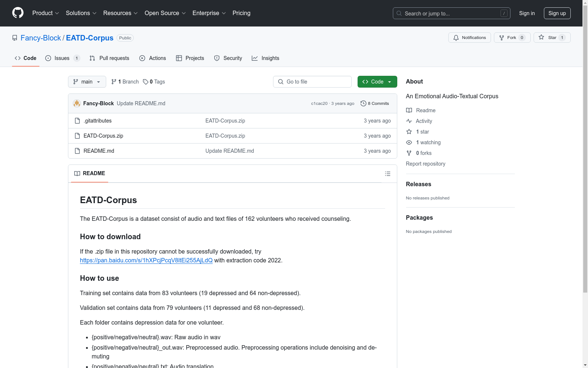Click the file icon beside .gitattributes
588x368 pixels.
(x=77, y=121)
